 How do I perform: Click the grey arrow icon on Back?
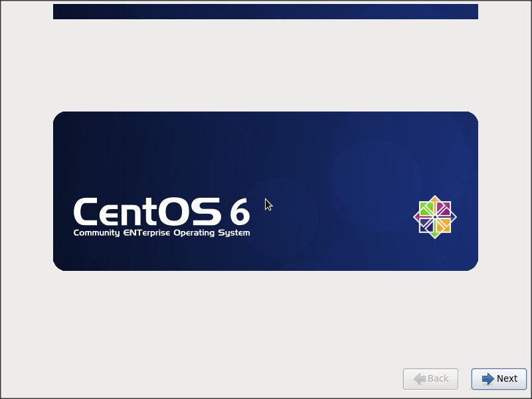(x=420, y=378)
